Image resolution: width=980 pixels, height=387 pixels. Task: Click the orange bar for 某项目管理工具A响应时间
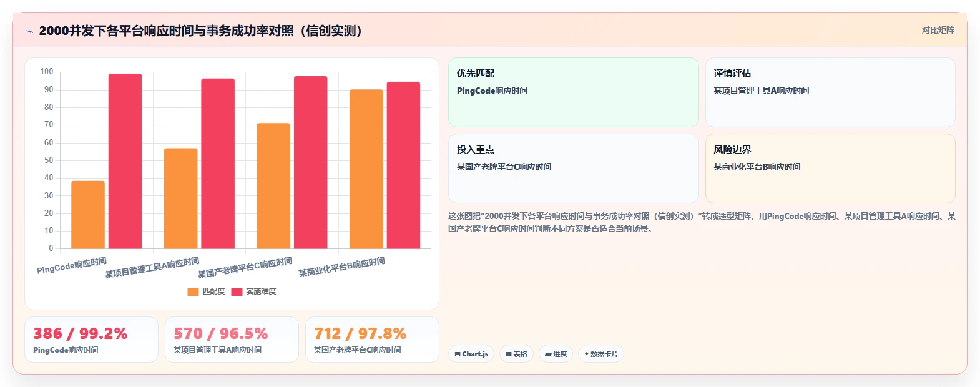(x=180, y=198)
